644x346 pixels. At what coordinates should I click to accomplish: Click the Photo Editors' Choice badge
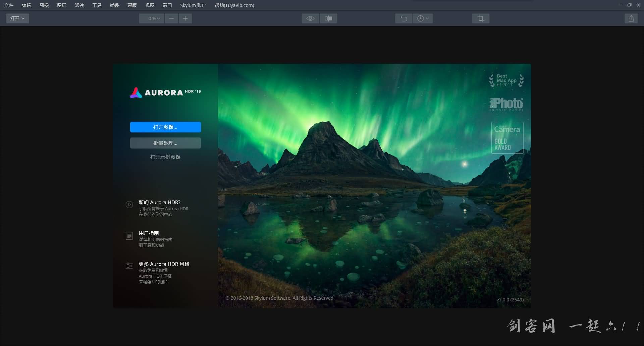506,104
